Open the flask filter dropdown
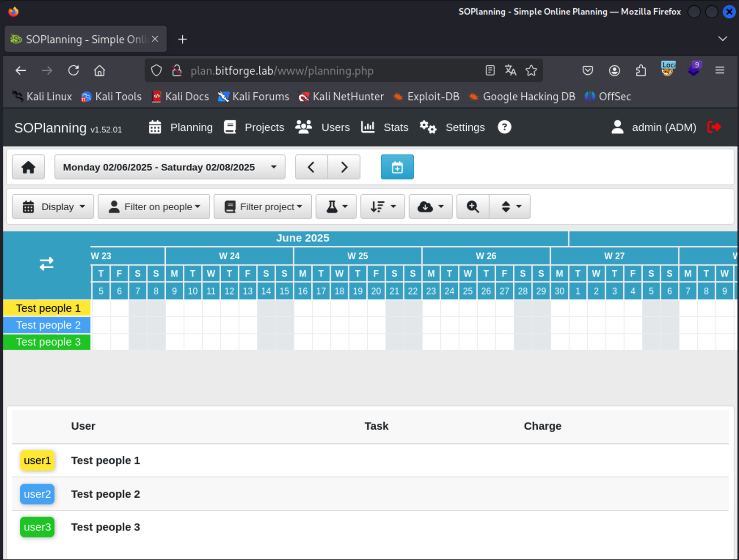This screenshot has height=560, width=739. (336, 207)
